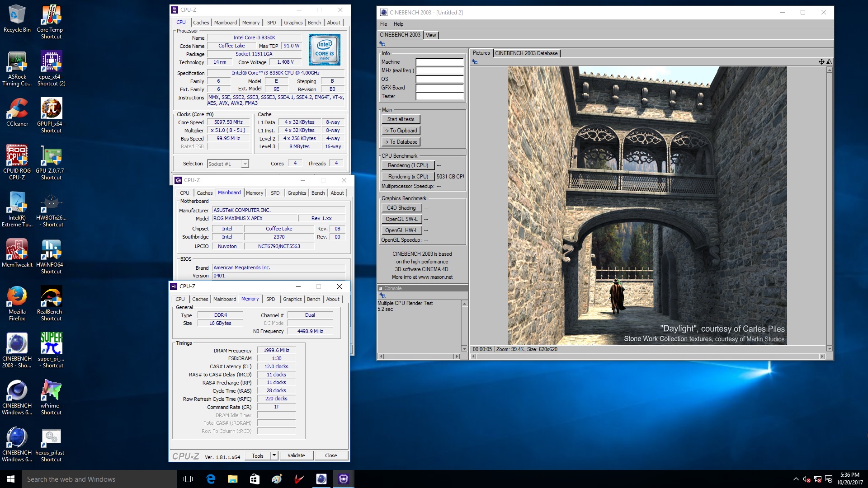Click the CPU-Z taskbar icon

344,479
